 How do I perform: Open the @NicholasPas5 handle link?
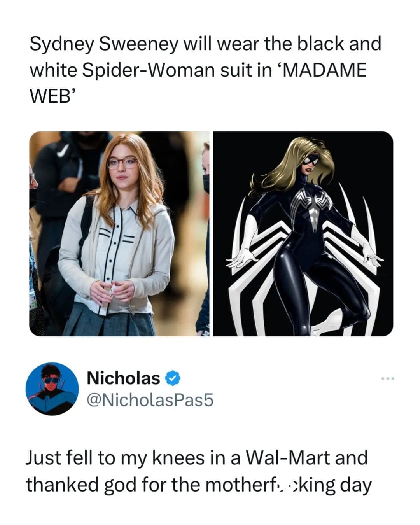[x=150, y=400]
